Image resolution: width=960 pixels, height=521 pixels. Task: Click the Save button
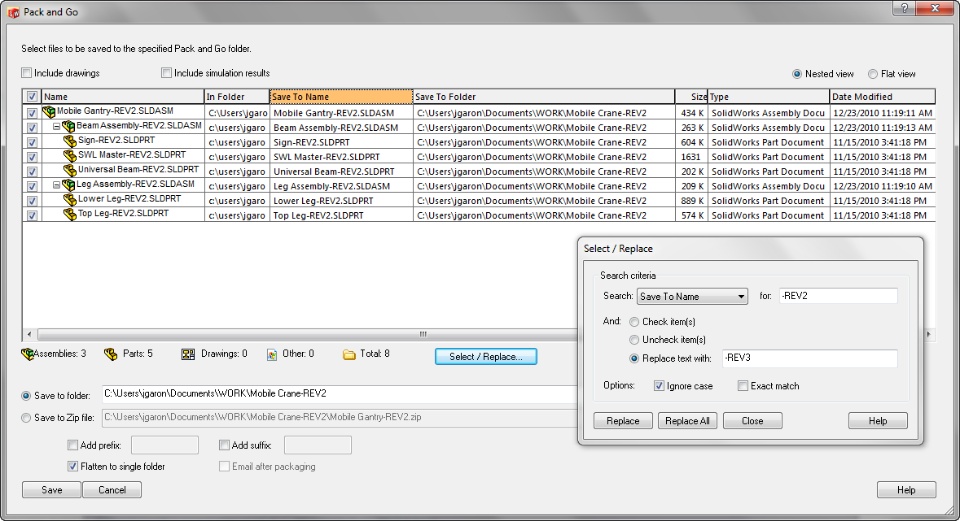coord(51,490)
